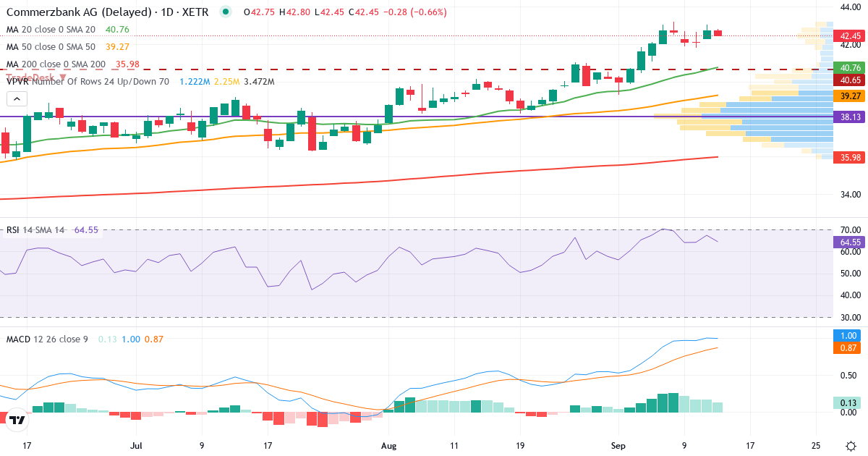
Task: Click the high value H42.80 in header
Action: pyautogui.click(x=294, y=12)
